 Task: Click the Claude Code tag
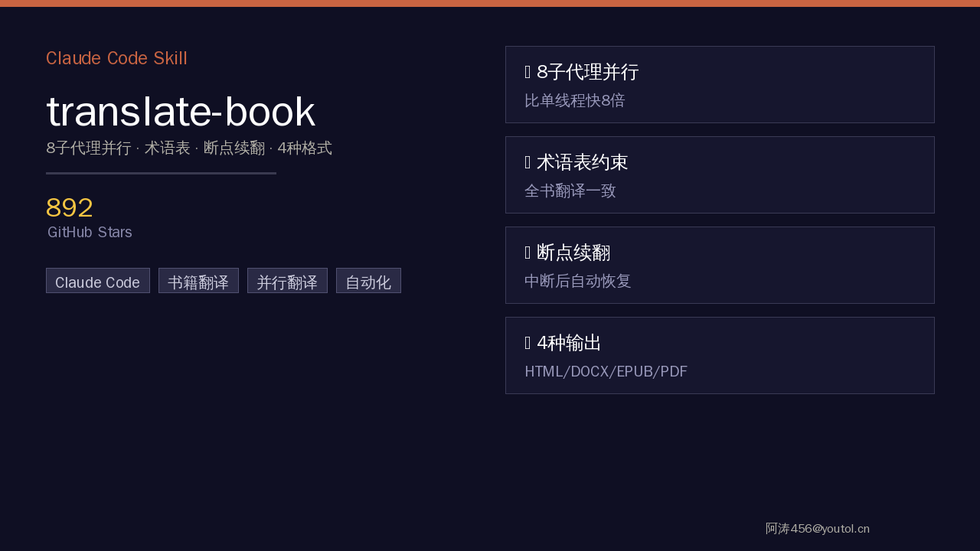[x=98, y=281]
